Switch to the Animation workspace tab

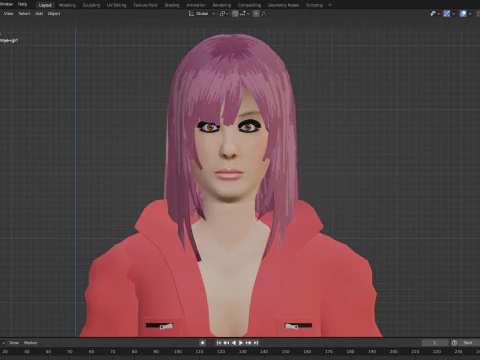pos(196,5)
